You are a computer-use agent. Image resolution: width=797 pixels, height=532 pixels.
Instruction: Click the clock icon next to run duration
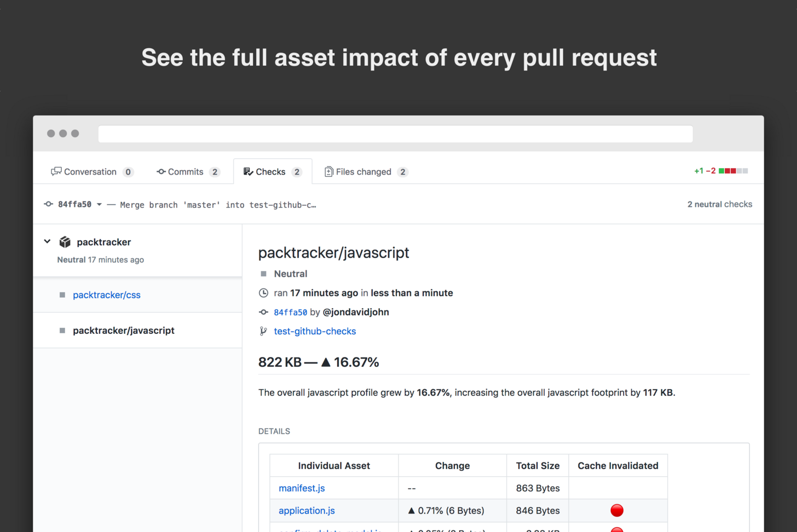(263, 293)
